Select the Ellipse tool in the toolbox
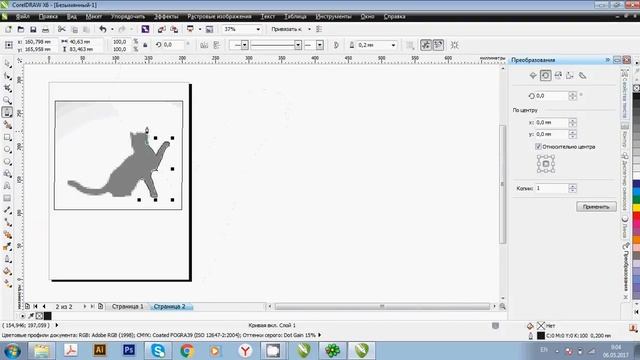Image resolution: width=640 pixels, height=360 pixels. 7,150
